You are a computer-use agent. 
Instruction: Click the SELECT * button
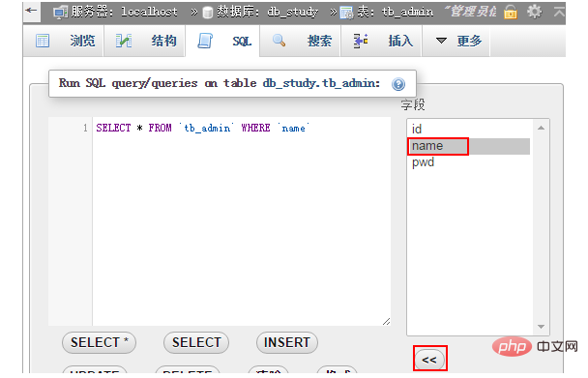(99, 342)
